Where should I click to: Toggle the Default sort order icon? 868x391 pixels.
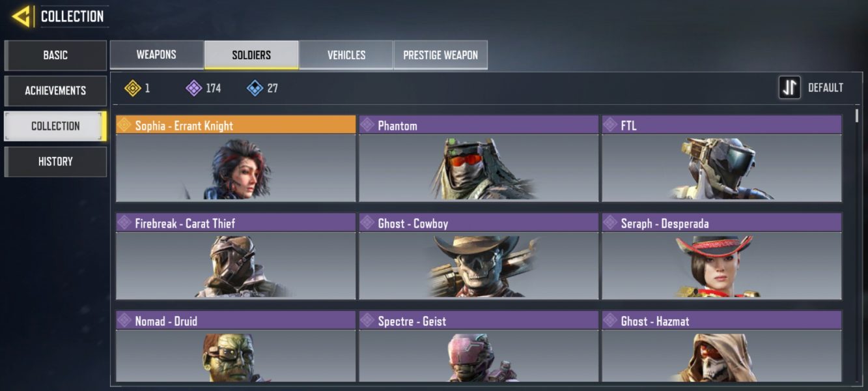click(790, 87)
